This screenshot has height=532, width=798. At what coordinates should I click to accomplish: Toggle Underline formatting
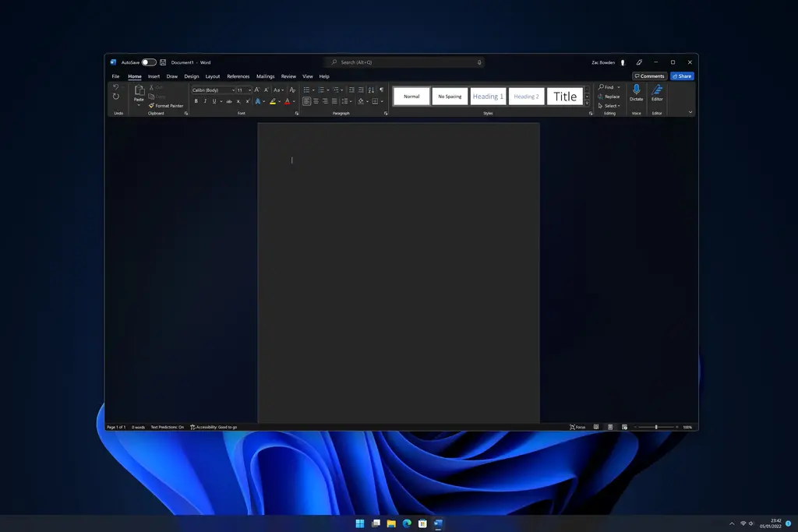(214, 101)
